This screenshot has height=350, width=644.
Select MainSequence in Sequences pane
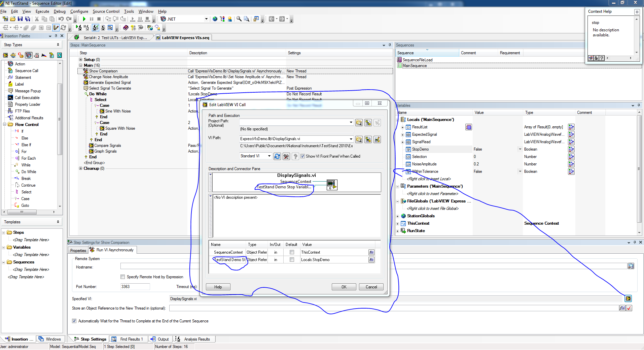tap(415, 66)
